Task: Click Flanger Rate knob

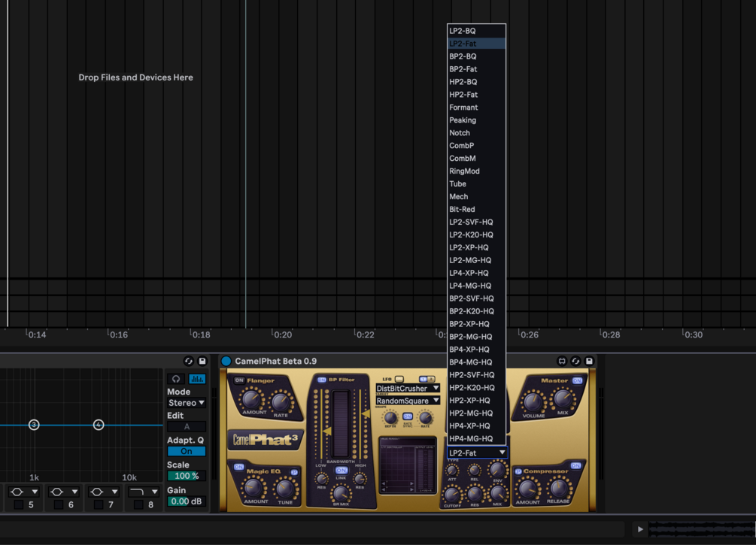Action: point(280,402)
